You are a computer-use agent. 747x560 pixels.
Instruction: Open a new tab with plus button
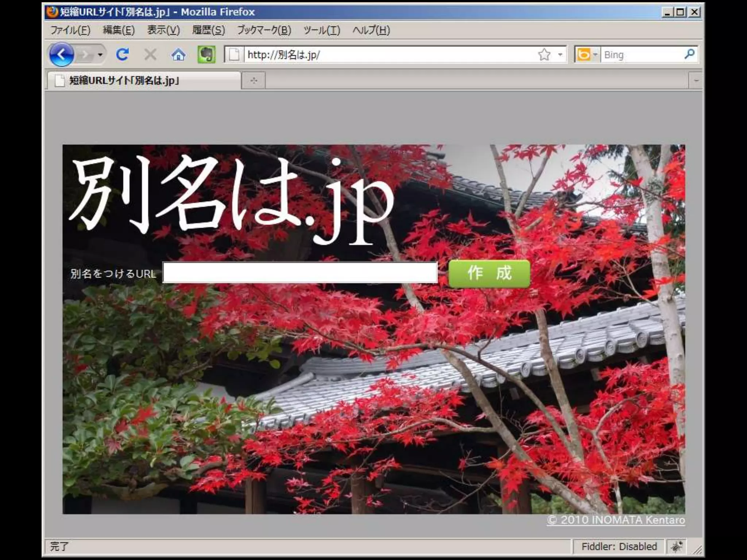pos(254,81)
